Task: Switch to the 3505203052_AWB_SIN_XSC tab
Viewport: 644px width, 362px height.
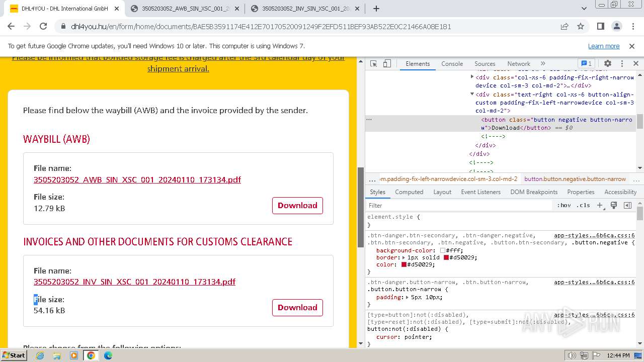Action: click(x=185, y=9)
